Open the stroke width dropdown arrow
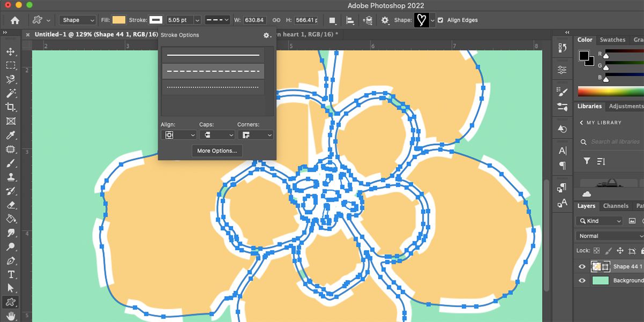Screen dimensions: 644x322 tap(197, 20)
